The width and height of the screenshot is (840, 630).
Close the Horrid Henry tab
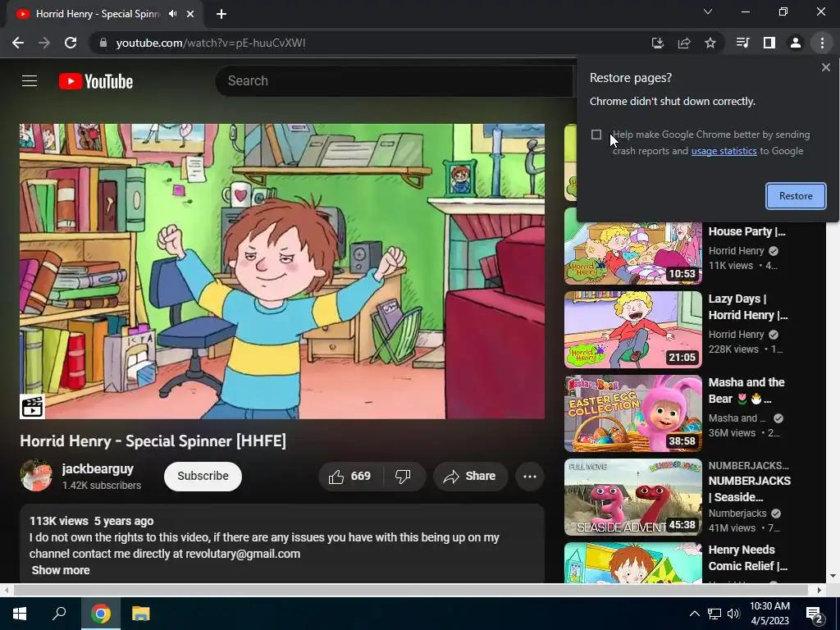pyautogui.click(x=190, y=14)
